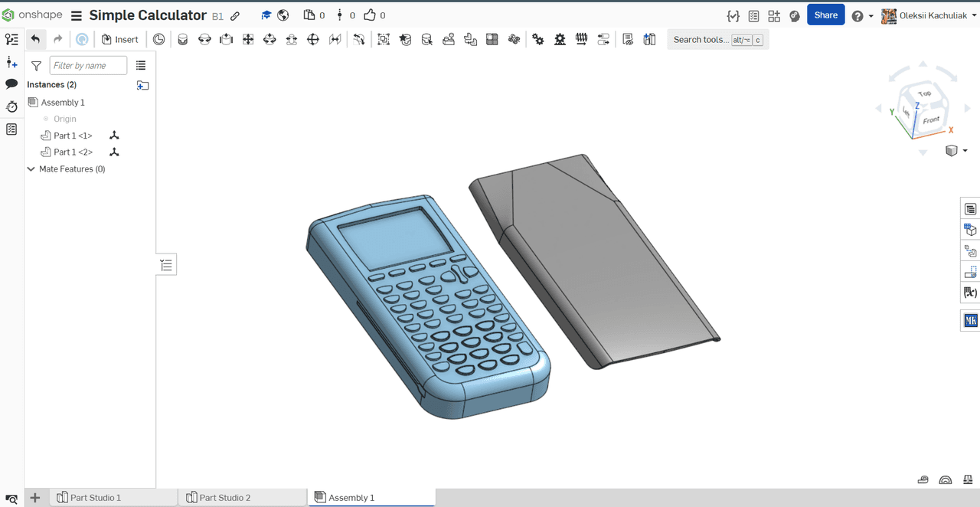Click the blue Share button
This screenshot has width=980, height=507.
(825, 15)
